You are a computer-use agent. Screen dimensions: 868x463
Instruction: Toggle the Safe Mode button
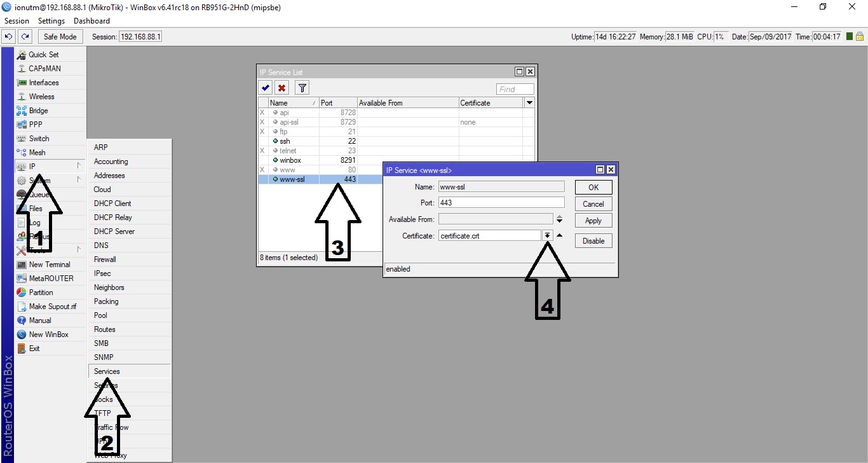pos(60,37)
